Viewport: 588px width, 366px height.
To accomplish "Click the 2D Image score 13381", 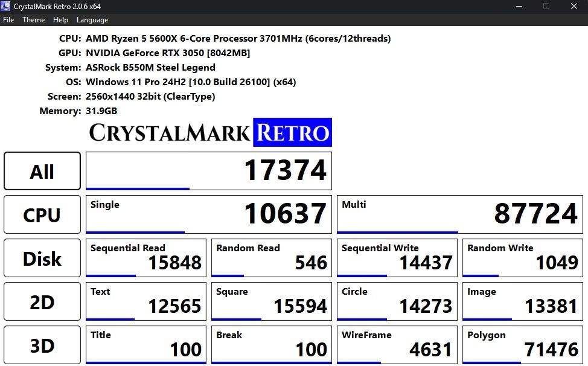I will pos(523,301).
